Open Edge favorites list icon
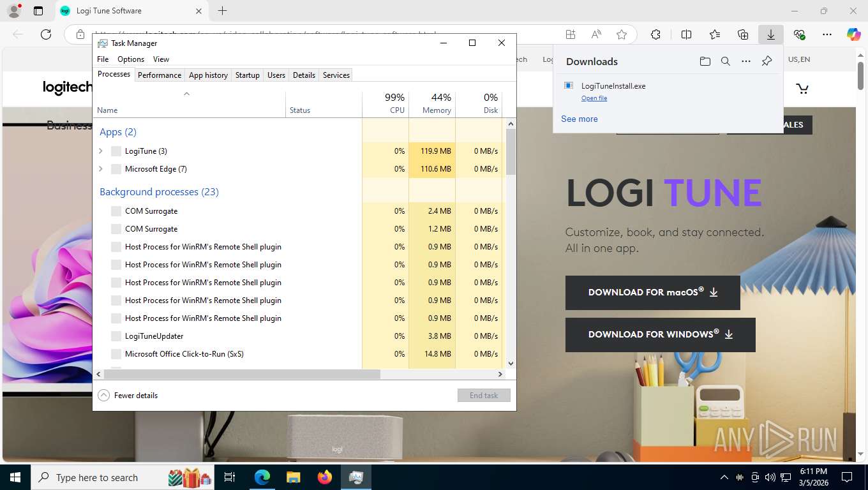The width and height of the screenshot is (868, 490). click(715, 34)
